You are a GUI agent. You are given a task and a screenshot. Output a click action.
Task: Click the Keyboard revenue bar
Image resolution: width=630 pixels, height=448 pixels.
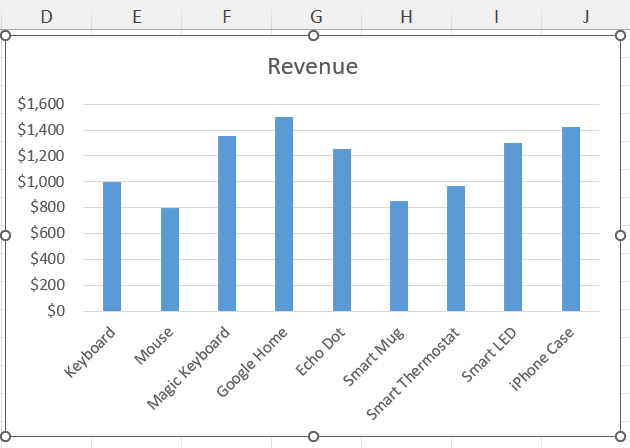[112, 247]
